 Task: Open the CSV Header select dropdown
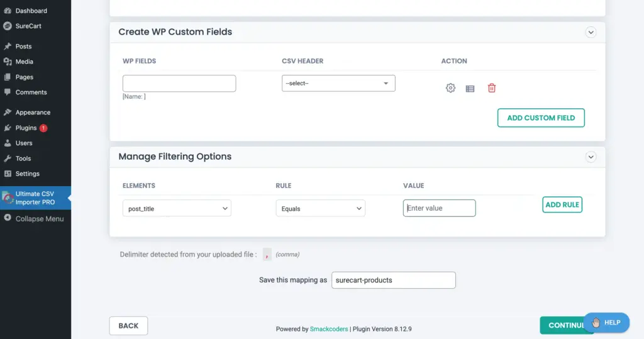(x=338, y=84)
